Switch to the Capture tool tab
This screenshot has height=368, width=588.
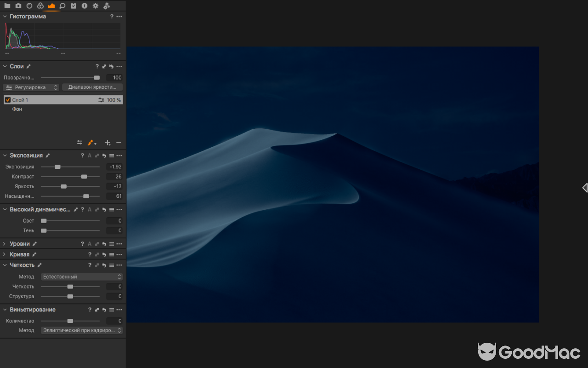click(x=18, y=6)
